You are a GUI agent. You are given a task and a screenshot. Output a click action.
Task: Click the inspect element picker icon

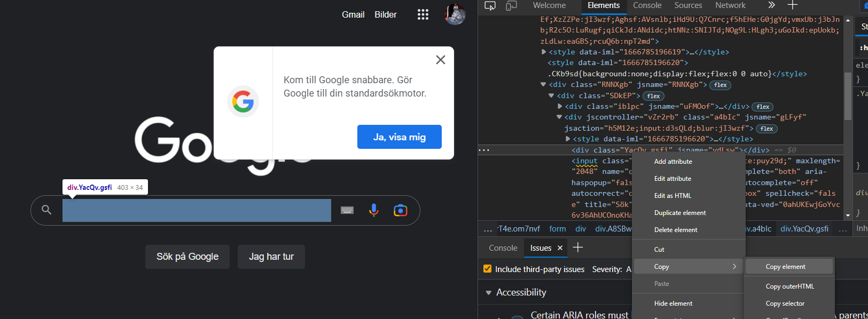point(490,6)
